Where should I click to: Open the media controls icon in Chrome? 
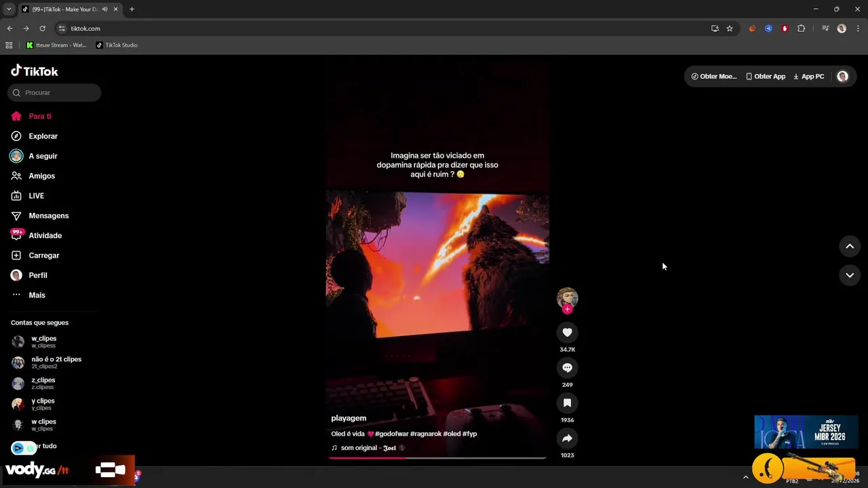click(x=825, y=28)
